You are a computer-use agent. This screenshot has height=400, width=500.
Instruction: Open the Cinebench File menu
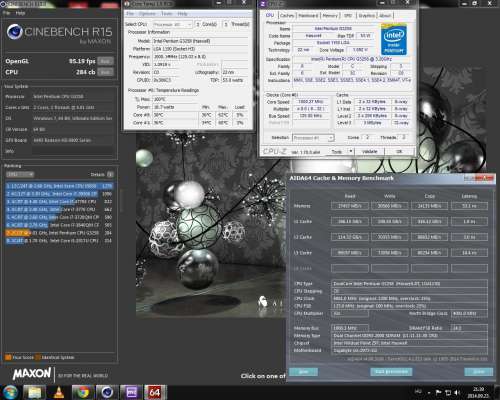pyautogui.click(x=6, y=13)
